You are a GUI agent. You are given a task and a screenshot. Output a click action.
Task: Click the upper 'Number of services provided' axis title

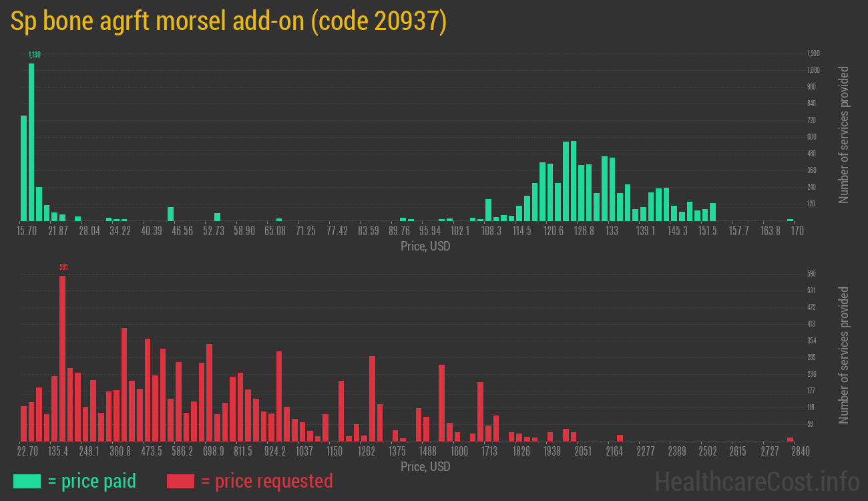844,134
